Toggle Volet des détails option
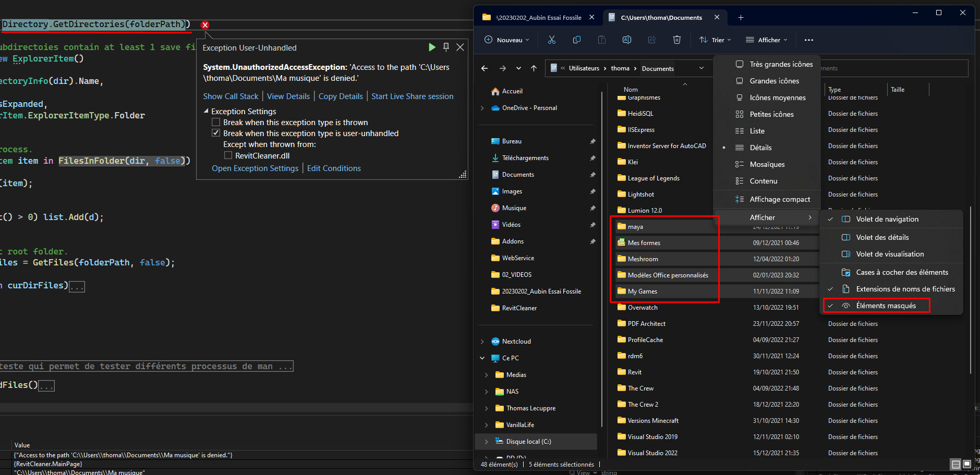The width and height of the screenshot is (980, 475). click(x=891, y=237)
